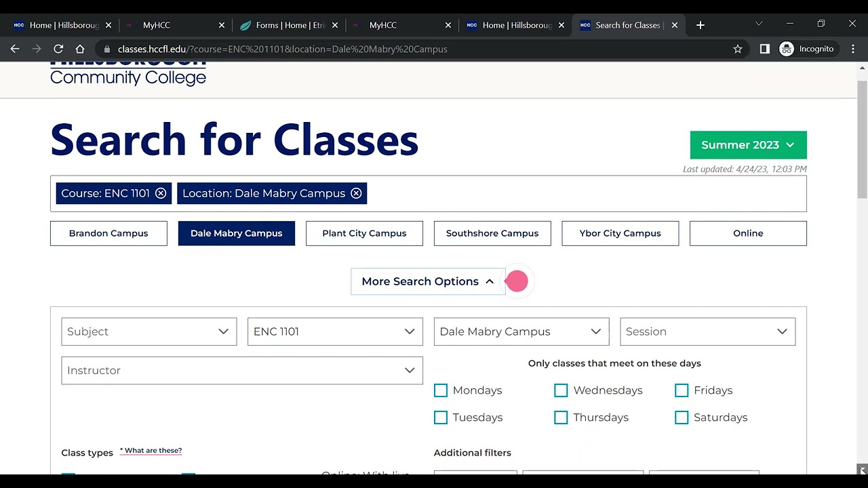Filter by Brandon Campus
Image resolution: width=868 pixels, height=488 pixels.
click(108, 233)
